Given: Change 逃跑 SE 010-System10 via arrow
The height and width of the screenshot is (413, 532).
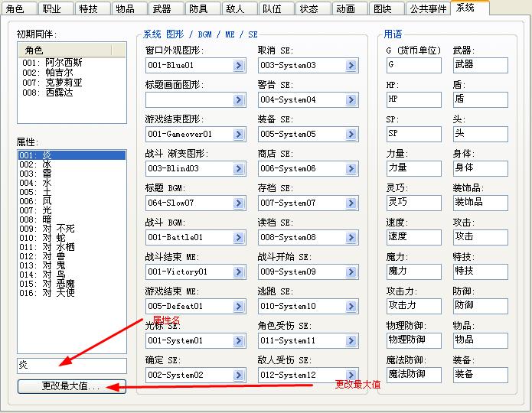Looking at the screenshot, I should (x=351, y=306).
